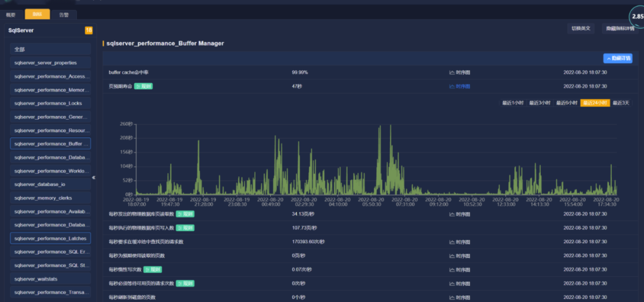Open sqlserver_database_io metric group
644x302 pixels.
(x=51, y=184)
